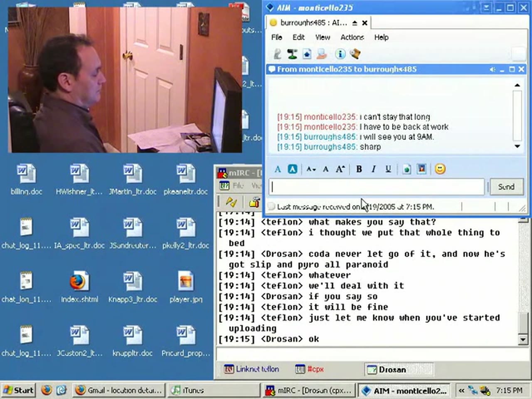The width and height of the screenshot is (532, 399).
Task: Switch to #cpx channel in mIRC switchbar
Action: click(309, 369)
